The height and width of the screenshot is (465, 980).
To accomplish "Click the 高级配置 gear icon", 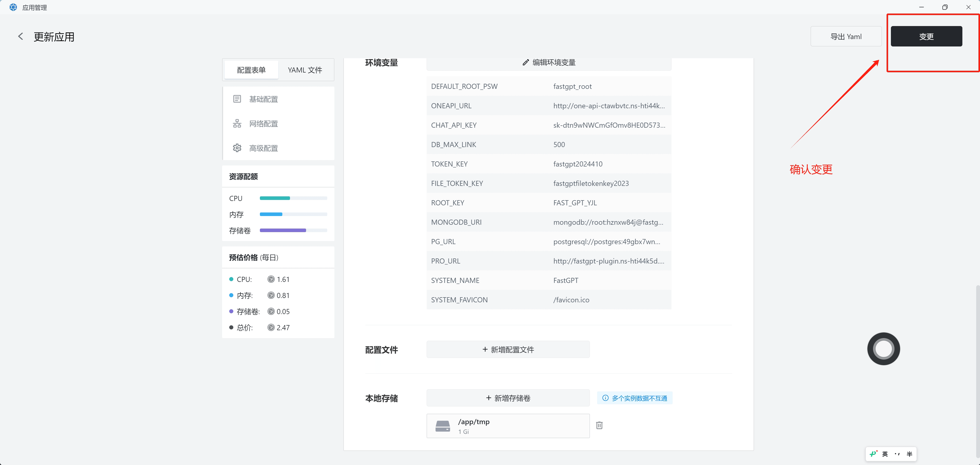I will click(x=237, y=148).
